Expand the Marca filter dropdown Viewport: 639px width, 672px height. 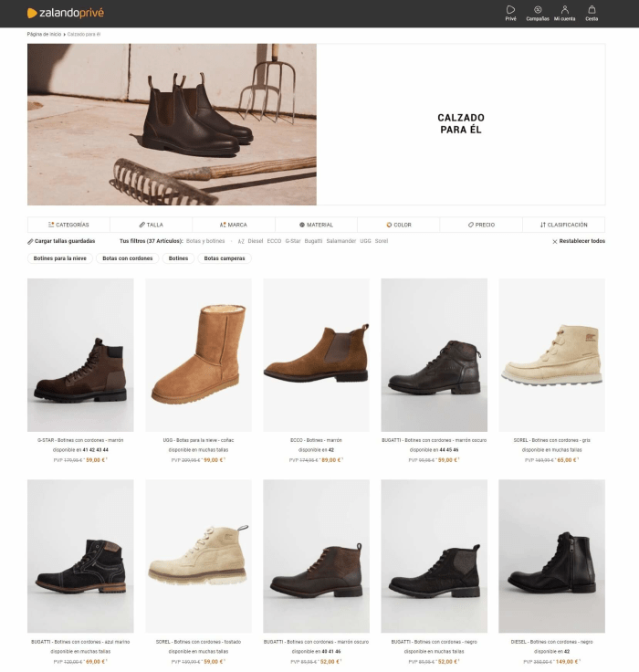234,225
